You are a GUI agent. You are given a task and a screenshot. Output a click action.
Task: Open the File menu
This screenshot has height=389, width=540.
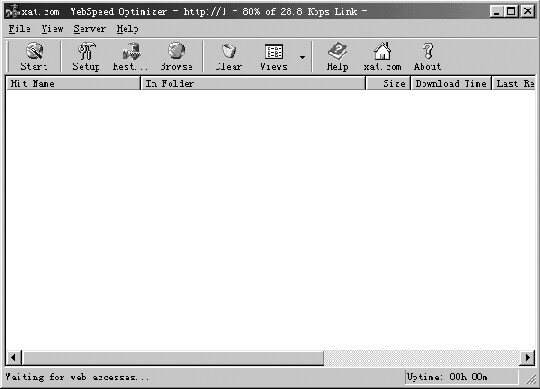[19, 29]
